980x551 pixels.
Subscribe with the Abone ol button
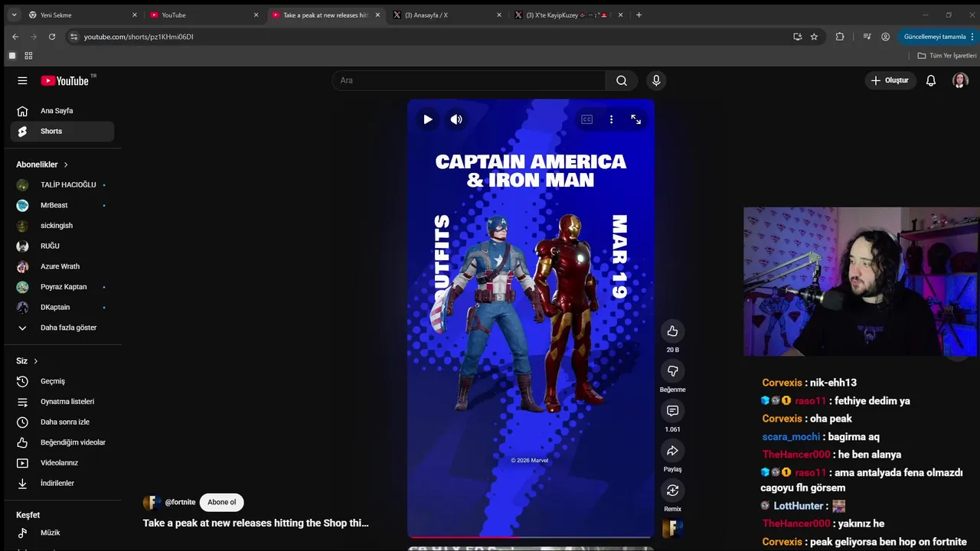click(x=222, y=502)
